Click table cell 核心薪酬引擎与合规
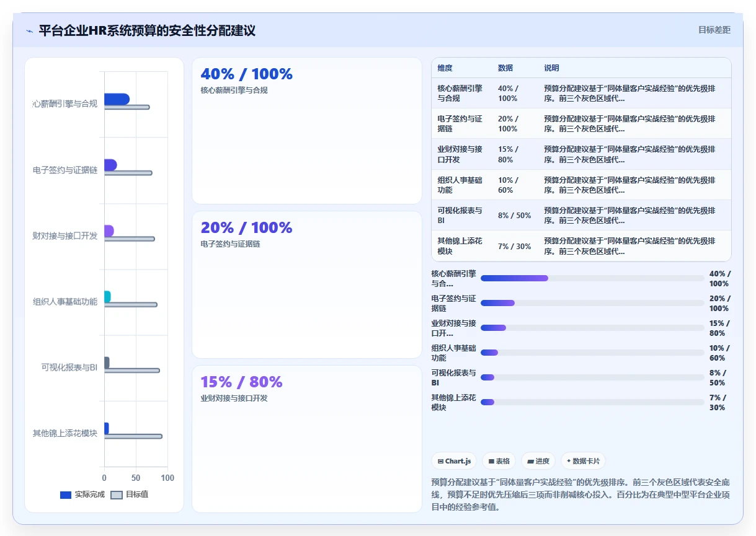 (460, 94)
